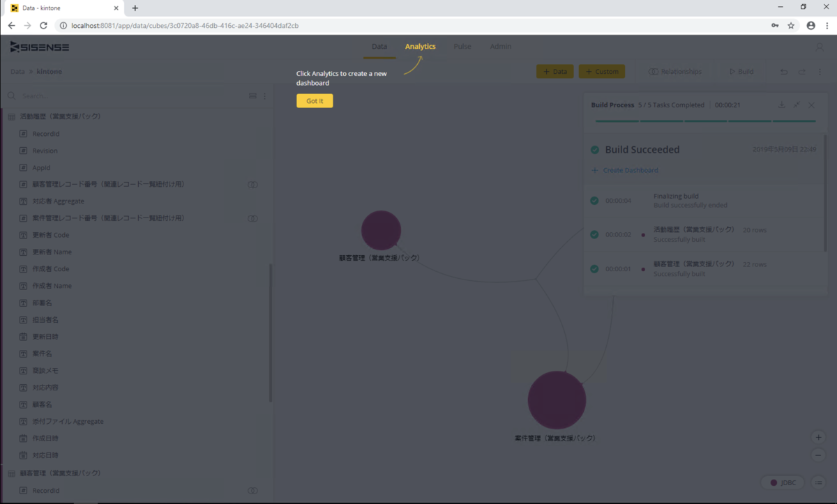The image size is (837, 504).
Task: Click the redo arrow icon
Action: coord(802,72)
